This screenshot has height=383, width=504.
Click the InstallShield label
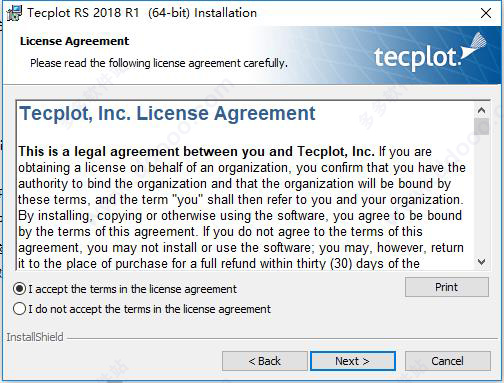coord(35,337)
